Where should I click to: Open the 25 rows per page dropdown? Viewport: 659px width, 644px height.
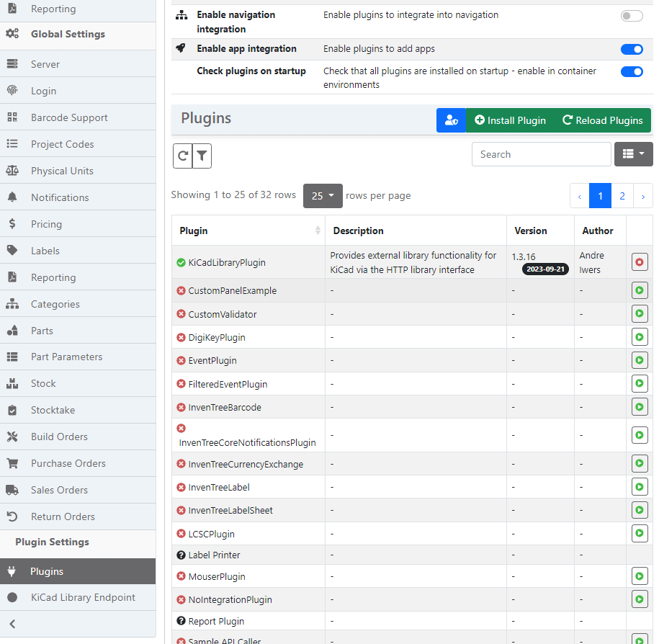[323, 196]
